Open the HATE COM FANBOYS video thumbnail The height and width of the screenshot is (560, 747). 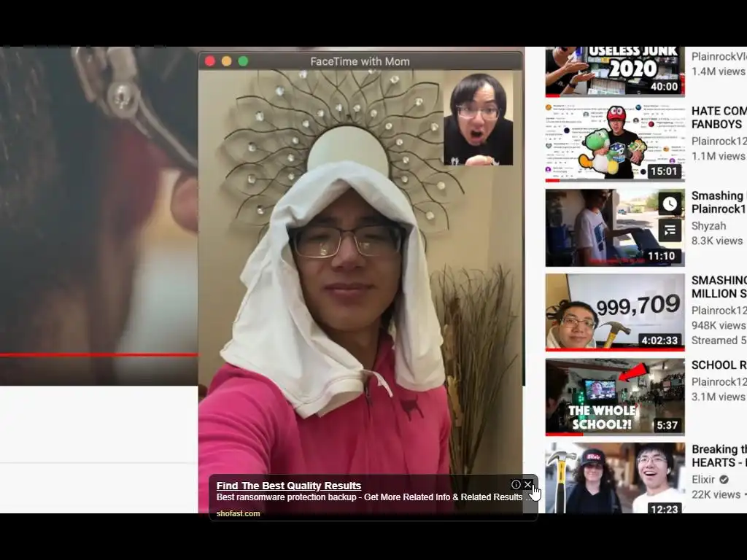click(x=615, y=143)
